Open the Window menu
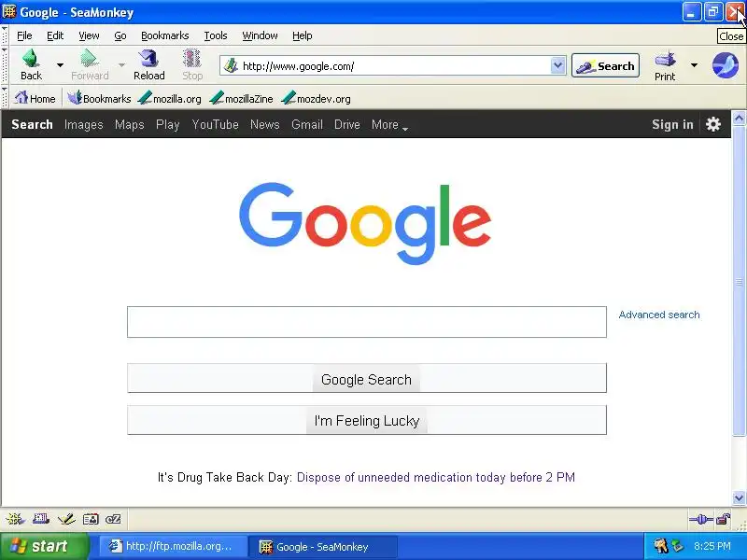Image resolution: width=747 pixels, height=560 pixels. (260, 35)
